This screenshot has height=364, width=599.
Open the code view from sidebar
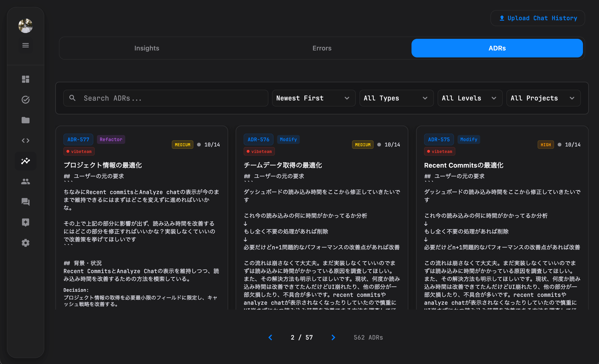25,140
